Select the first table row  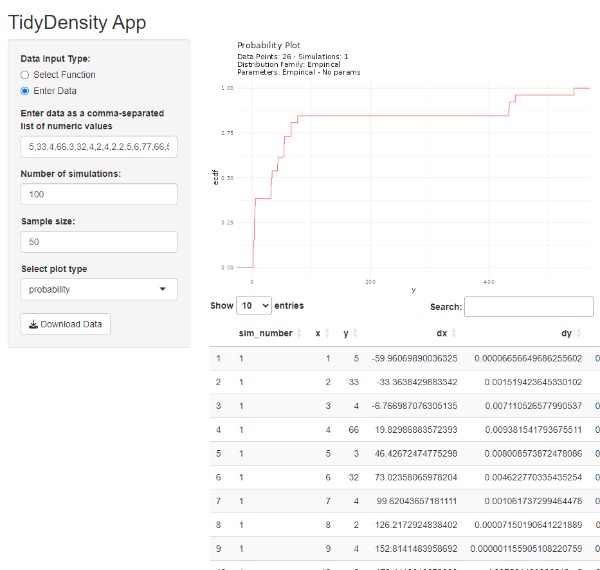pos(400,357)
